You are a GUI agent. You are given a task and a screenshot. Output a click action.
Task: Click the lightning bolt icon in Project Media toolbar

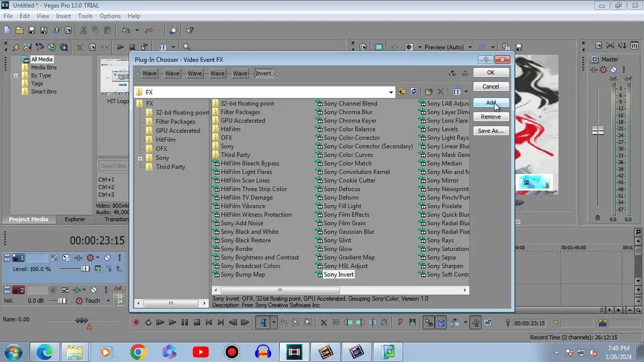pyautogui.click(x=16, y=47)
